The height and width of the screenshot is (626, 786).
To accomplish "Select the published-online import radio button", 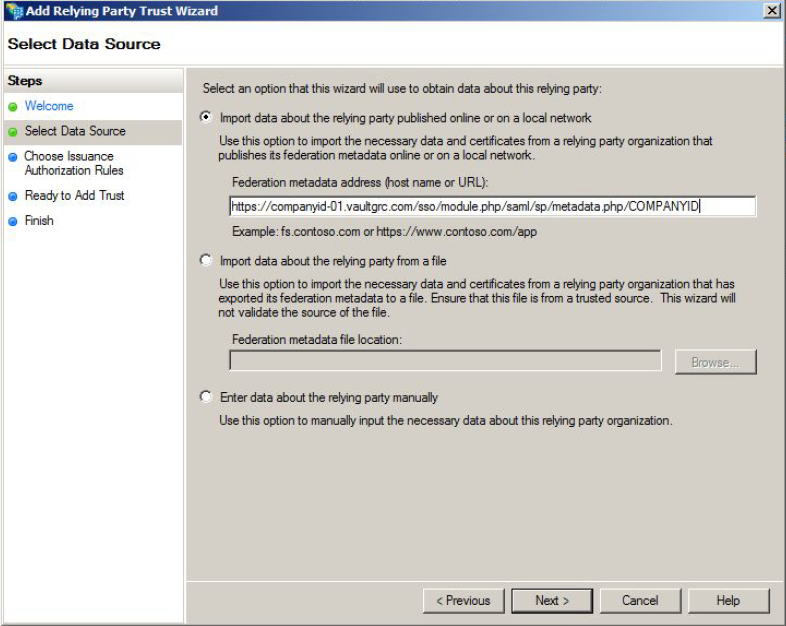I will [x=206, y=117].
